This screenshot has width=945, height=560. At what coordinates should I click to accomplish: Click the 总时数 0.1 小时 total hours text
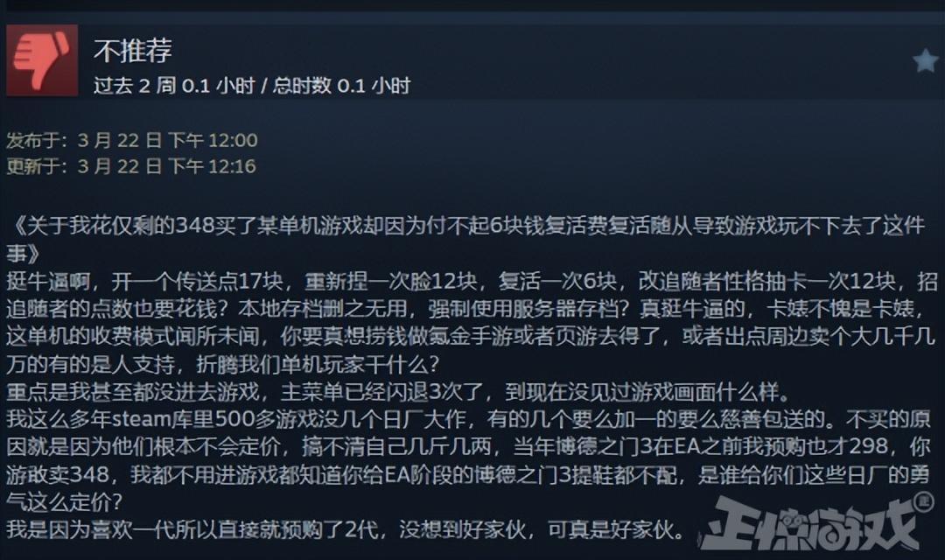[x=341, y=86]
